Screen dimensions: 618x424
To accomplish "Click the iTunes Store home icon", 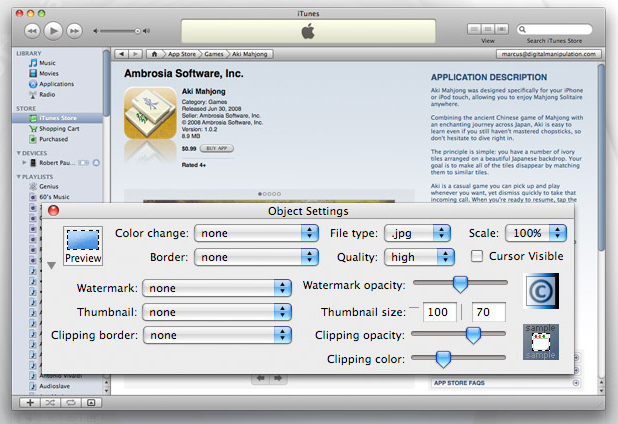I will [154, 54].
